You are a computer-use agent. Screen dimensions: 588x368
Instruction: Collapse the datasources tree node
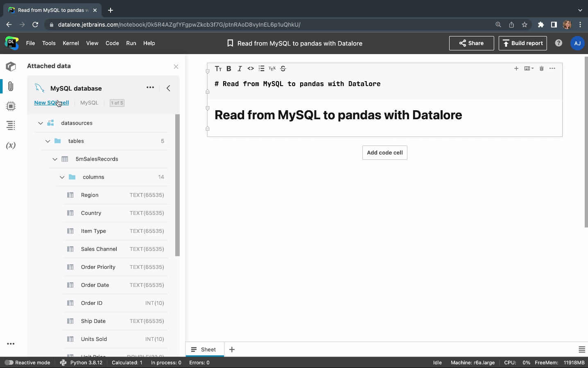[x=41, y=123]
